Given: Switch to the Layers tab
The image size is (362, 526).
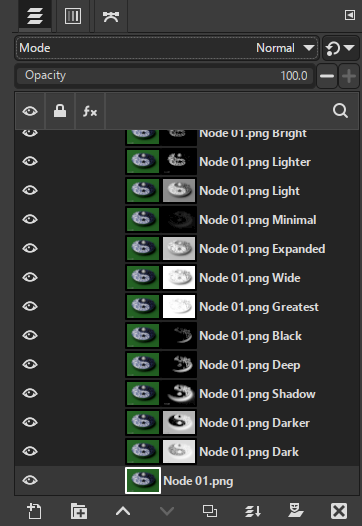Looking at the screenshot, I should point(35,16).
